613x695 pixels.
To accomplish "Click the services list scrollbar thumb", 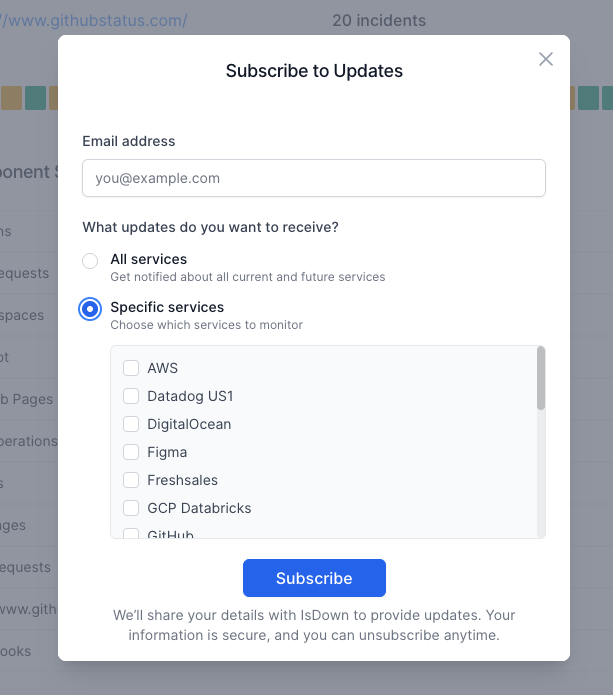I will pos(541,378).
